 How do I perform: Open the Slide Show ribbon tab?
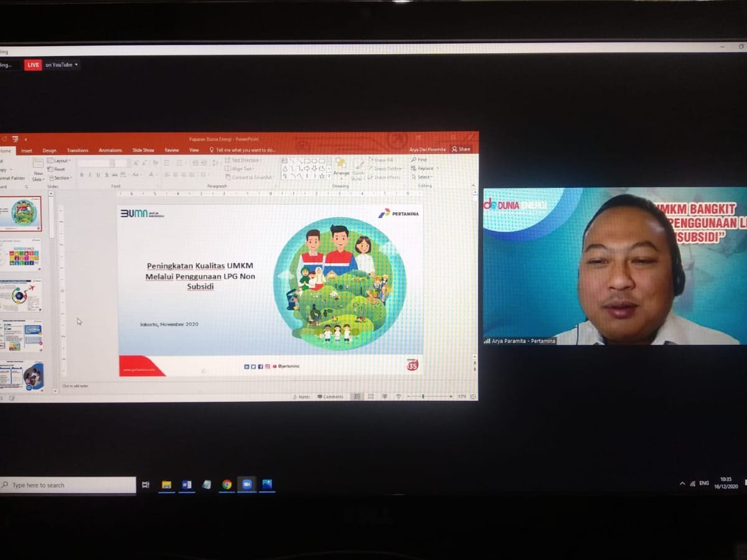point(143,150)
